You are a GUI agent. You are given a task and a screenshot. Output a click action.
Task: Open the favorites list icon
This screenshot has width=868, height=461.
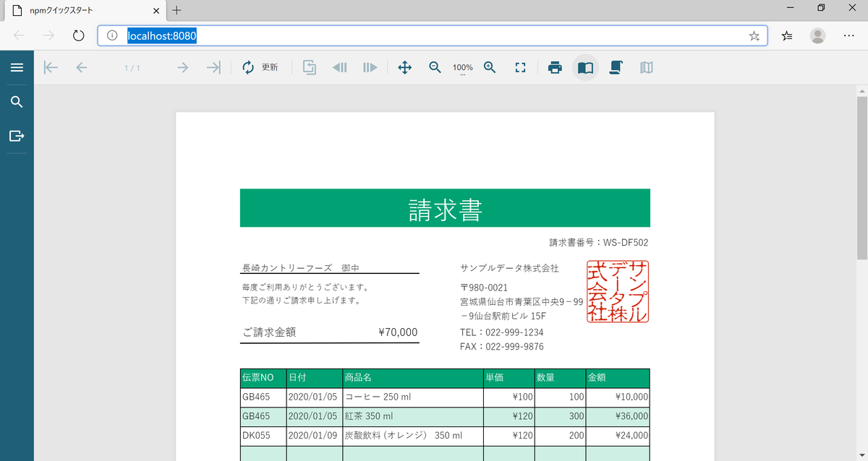pyautogui.click(x=788, y=35)
